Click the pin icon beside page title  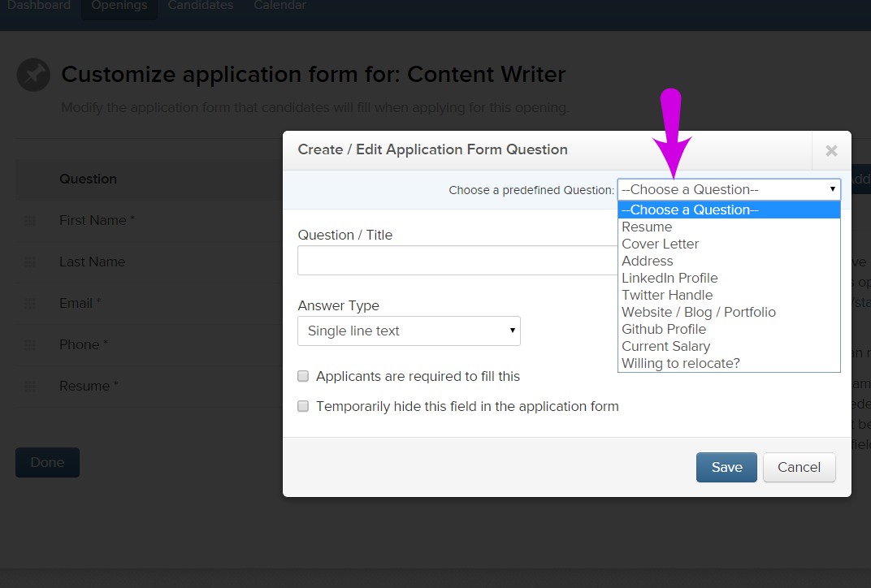33,75
